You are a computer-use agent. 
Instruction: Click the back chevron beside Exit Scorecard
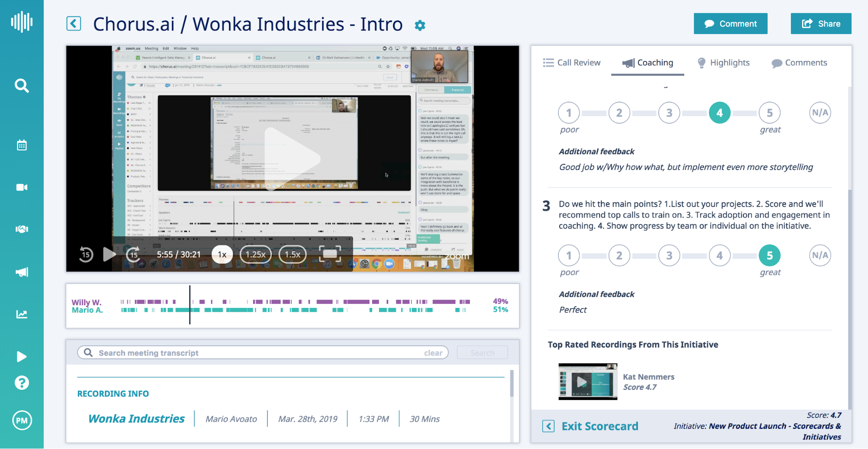coord(548,426)
